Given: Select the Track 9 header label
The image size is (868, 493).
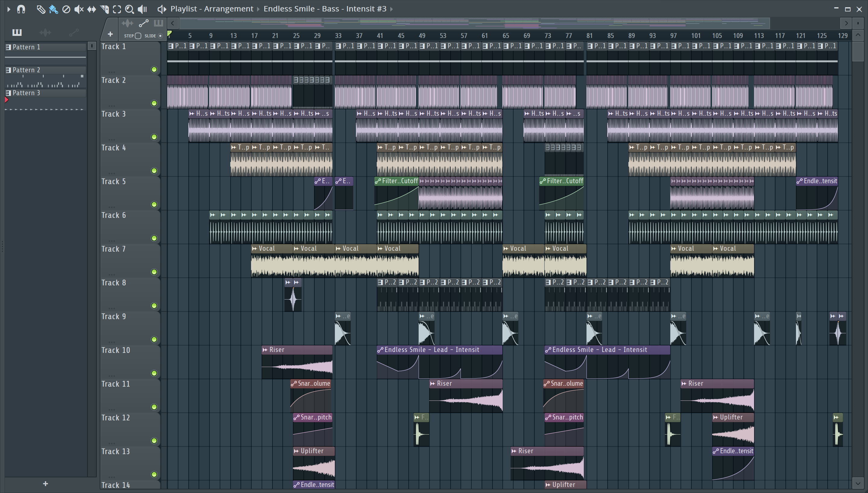Looking at the screenshot, I should click(x=114, y=317).
